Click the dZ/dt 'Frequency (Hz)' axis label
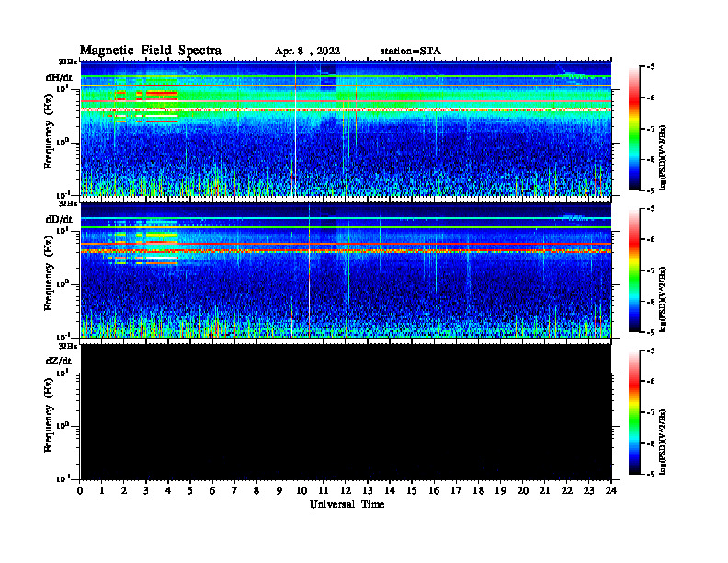 49,415
